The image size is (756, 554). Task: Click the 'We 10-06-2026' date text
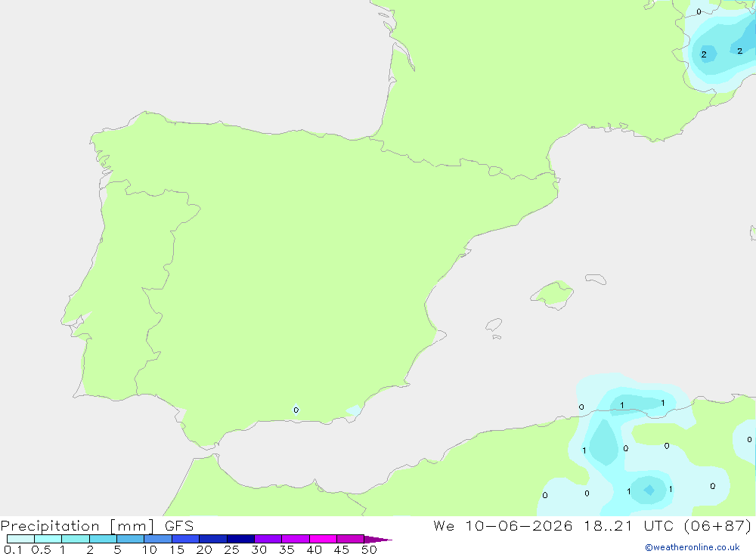click(503, 525)
